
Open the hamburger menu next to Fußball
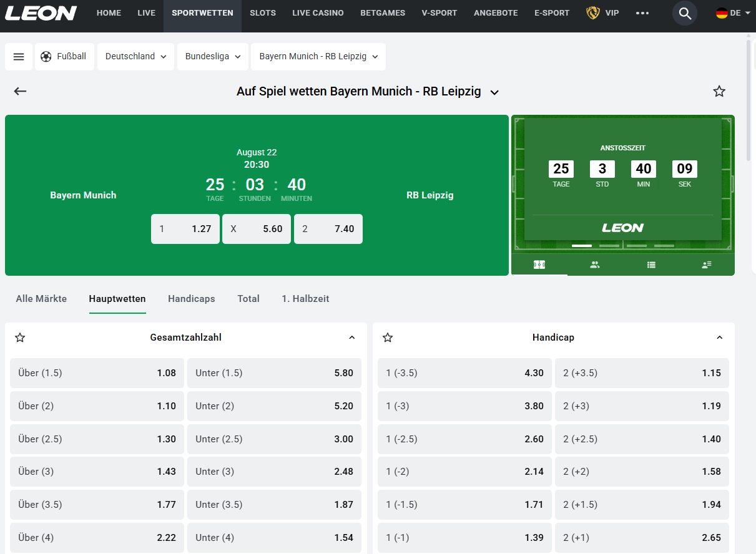click(x=19, y=57)
